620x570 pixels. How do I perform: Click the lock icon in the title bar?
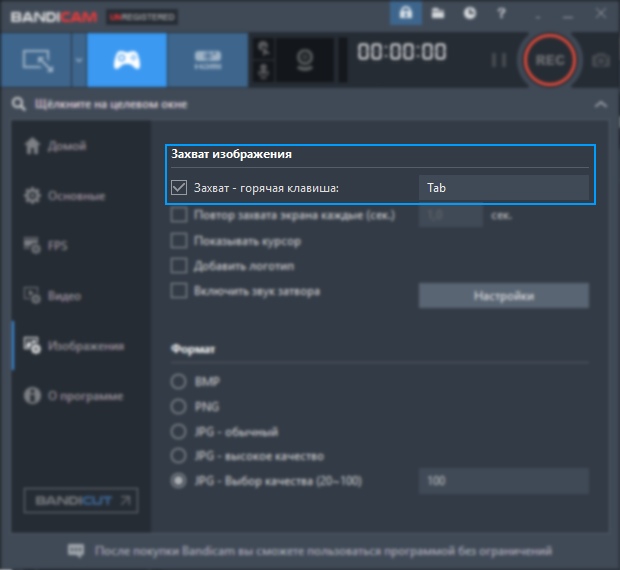406,13
